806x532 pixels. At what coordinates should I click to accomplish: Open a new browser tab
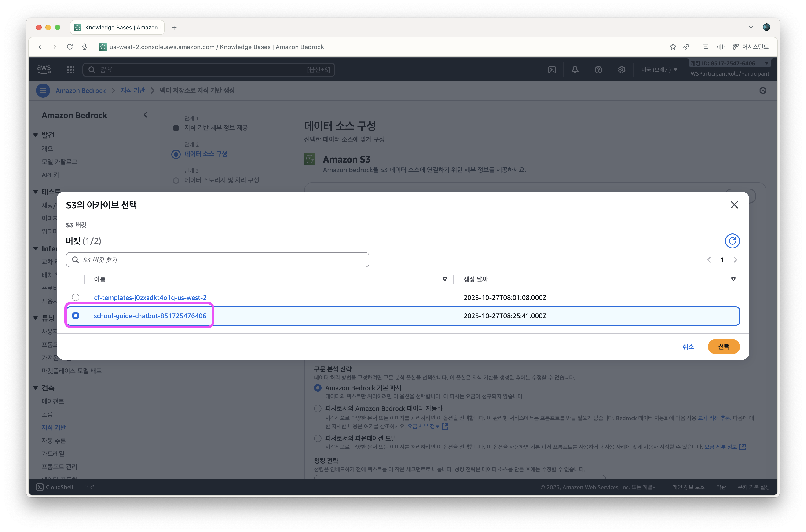tap(174, 27)
